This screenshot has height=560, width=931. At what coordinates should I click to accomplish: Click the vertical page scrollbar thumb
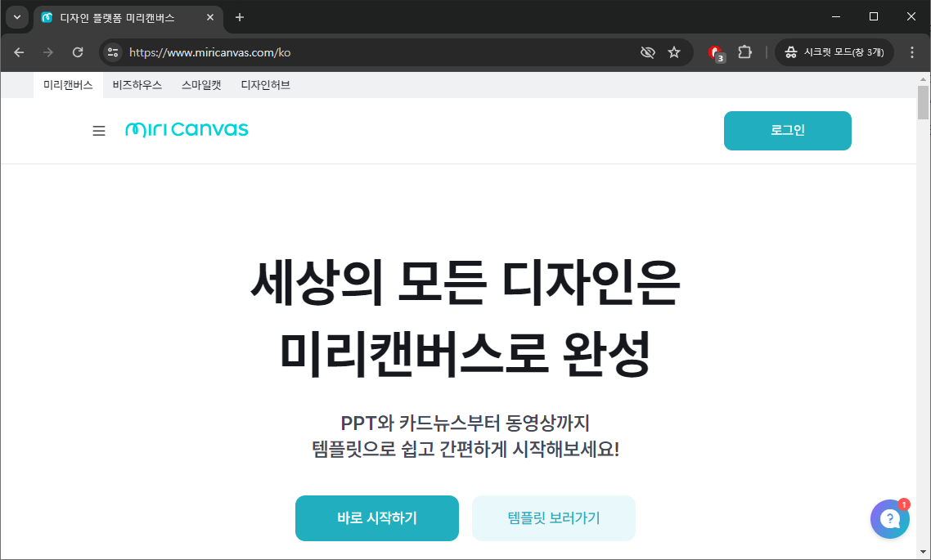(x=923, y=102)
